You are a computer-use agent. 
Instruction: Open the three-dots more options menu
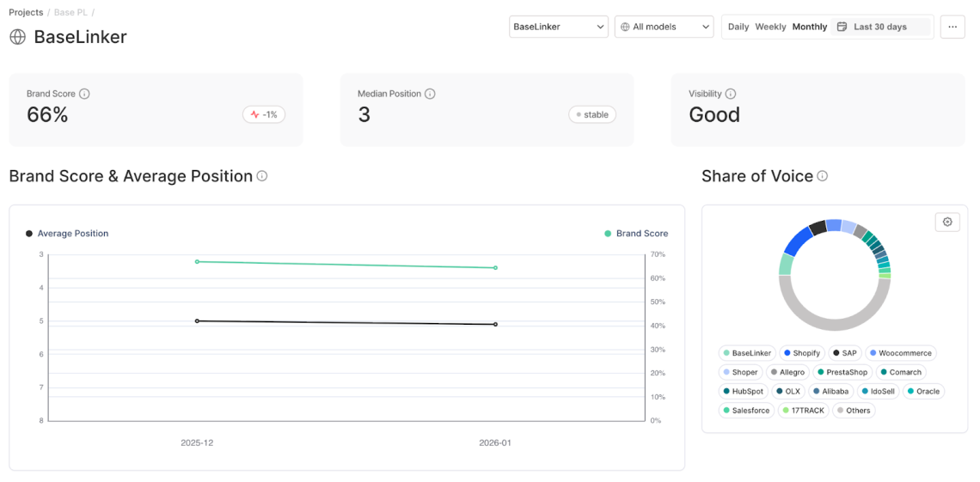tap(952, 27)
